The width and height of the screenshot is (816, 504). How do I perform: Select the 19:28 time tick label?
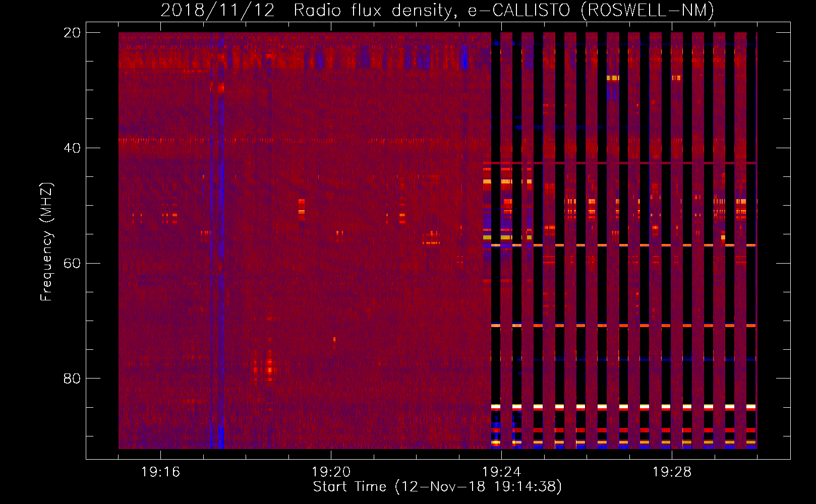[x=672, y=472]
